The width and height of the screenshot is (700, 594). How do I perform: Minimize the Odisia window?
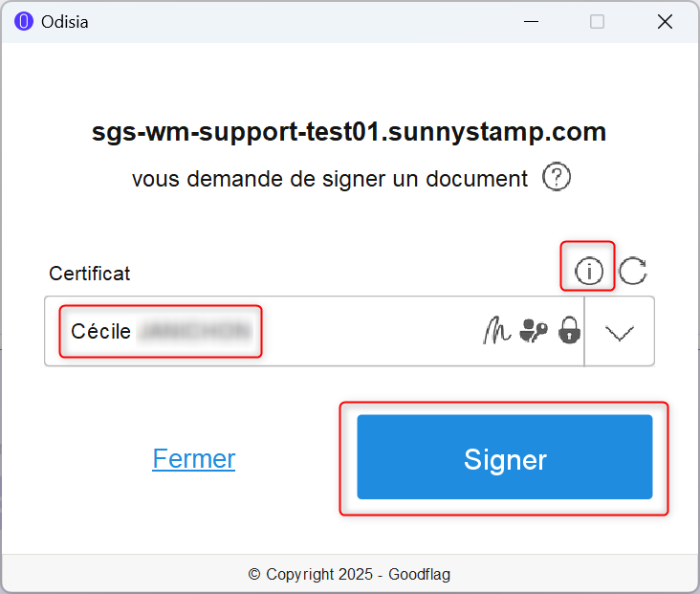pyautogui.click(x=529, y=21)
